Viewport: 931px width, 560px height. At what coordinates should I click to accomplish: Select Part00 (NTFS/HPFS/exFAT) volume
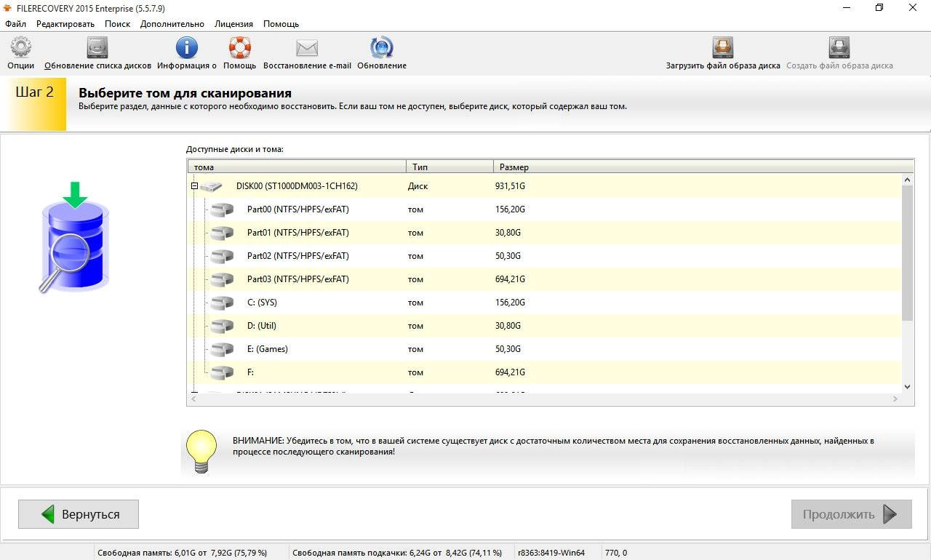(544, 209)
